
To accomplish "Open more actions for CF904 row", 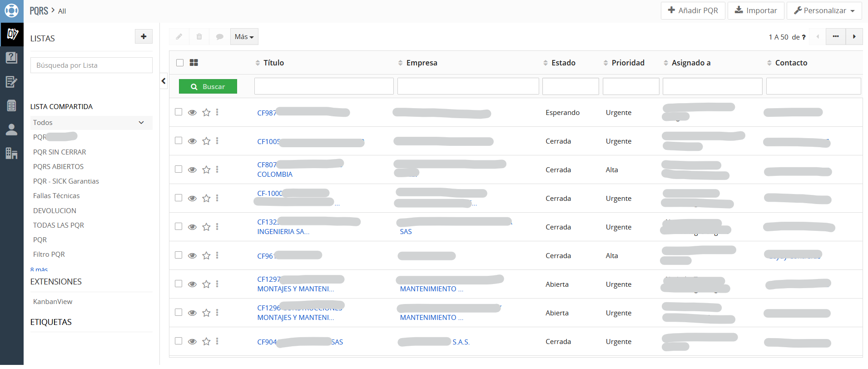I will (x=217, y=341).
